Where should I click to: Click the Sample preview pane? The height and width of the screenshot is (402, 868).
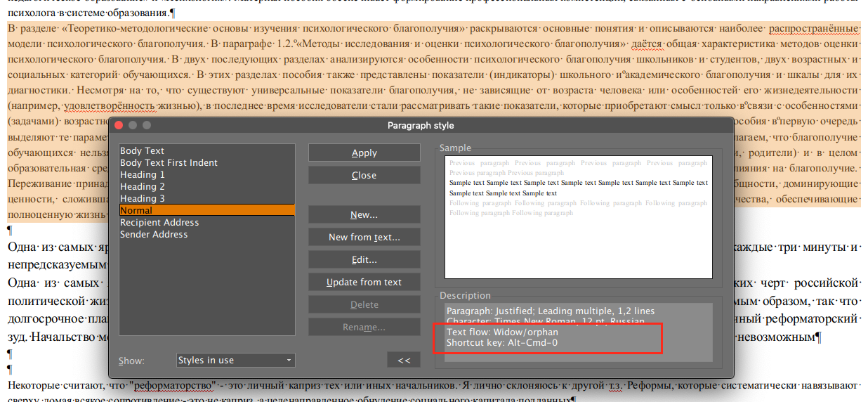click(579, 216)
